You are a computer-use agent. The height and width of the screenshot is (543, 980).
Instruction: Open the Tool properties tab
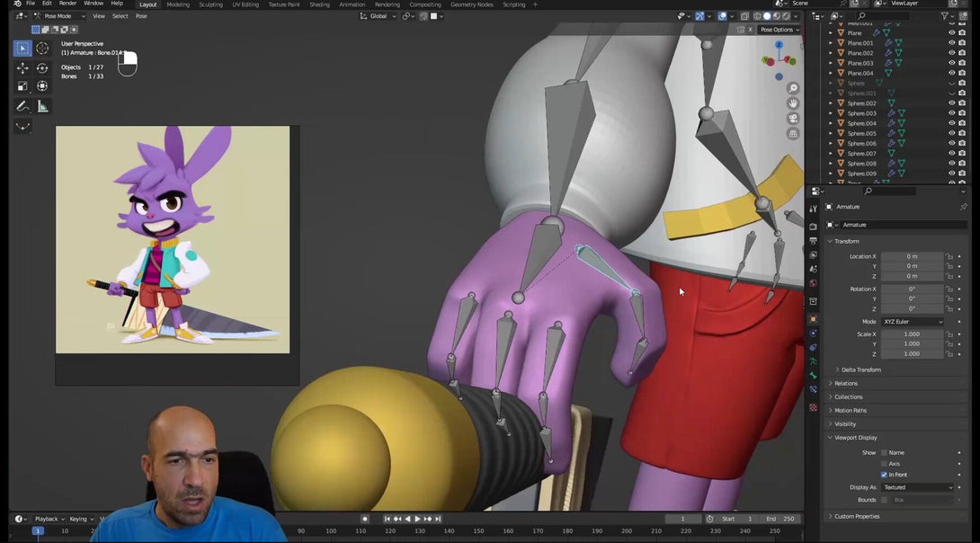tap(813, 209)
